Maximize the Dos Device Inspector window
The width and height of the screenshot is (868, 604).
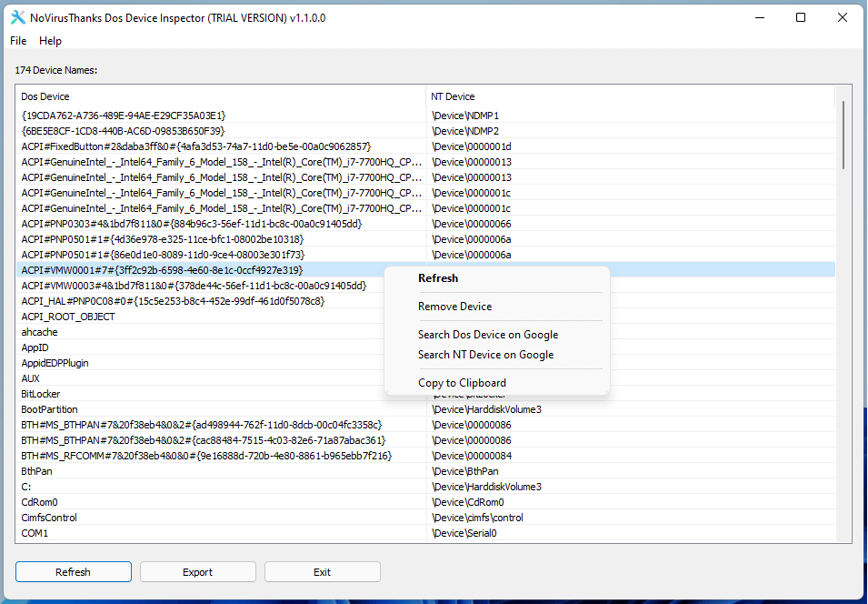801,17
